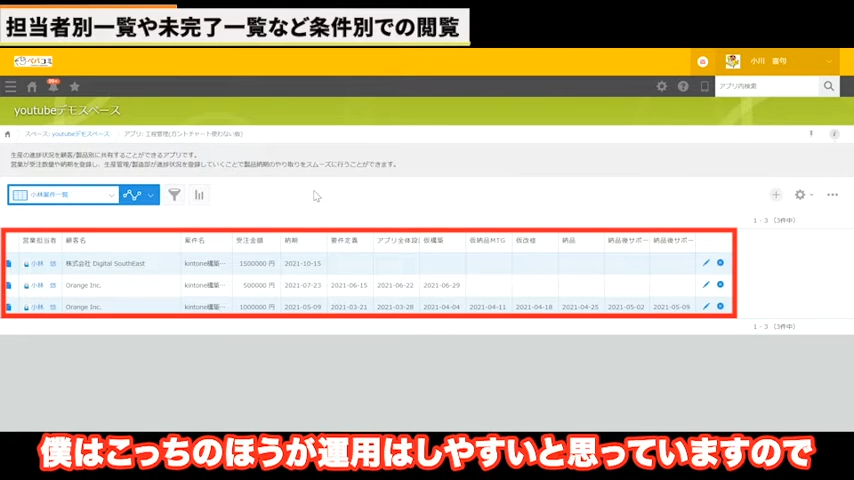The height and width of the screenshot is (480, 854).
Task: Open app settings gear near plus
Action: pyautogui.click(x=800, y=195)
